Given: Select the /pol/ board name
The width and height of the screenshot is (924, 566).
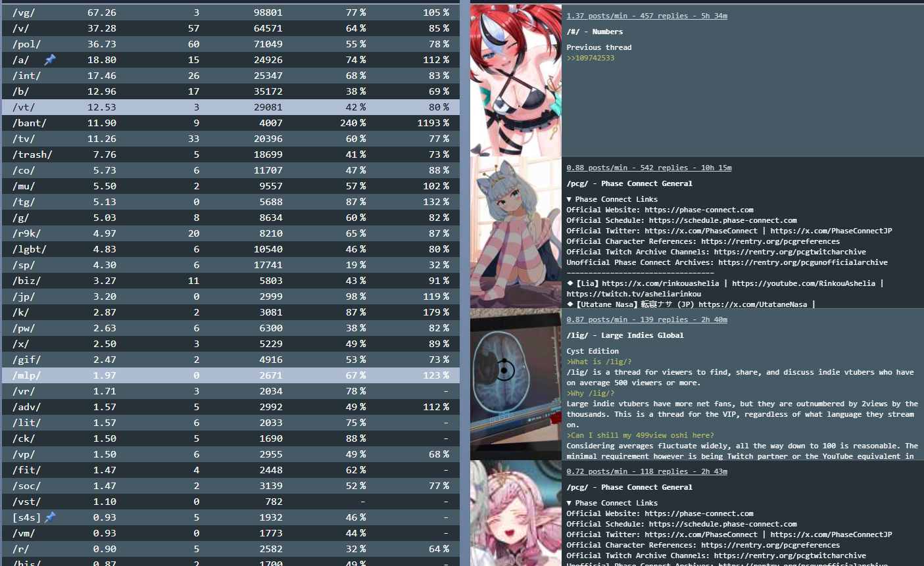Looking at the screenshot, I should (x=26, y=44).
